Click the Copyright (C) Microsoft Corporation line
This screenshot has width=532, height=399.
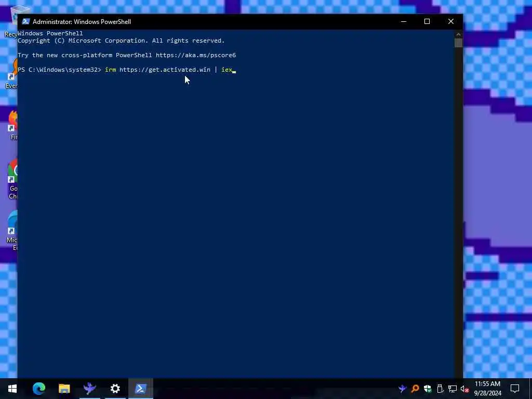coord(121,41)
